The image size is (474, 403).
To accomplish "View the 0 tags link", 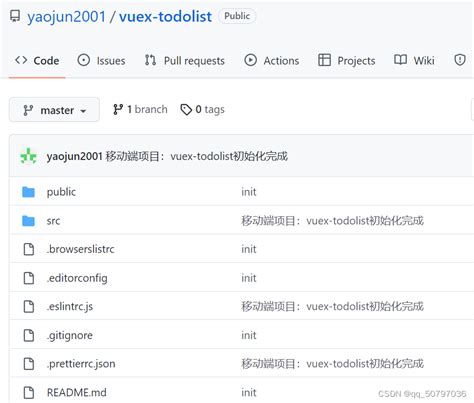I will pyautogui.click(x=202, y=109).
